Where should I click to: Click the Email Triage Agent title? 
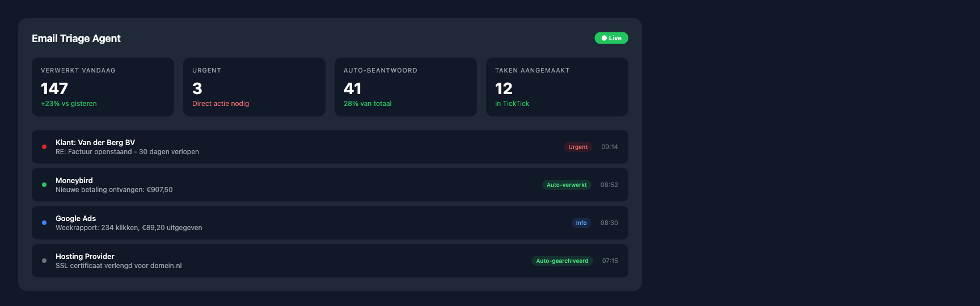click(x=76, y=39)
